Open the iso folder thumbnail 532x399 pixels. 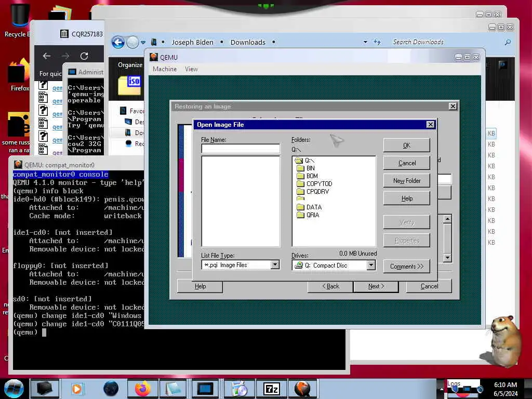129,85
